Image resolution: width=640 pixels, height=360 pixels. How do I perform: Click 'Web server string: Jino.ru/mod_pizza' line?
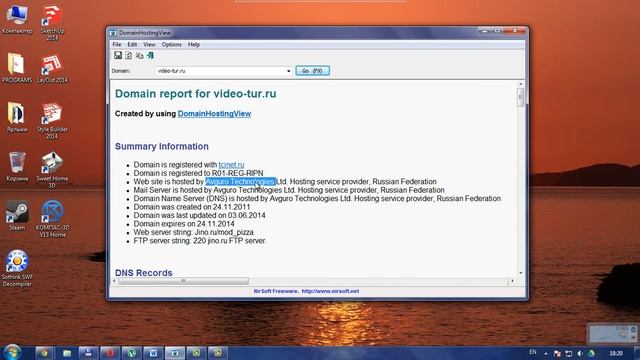(193, 232)
